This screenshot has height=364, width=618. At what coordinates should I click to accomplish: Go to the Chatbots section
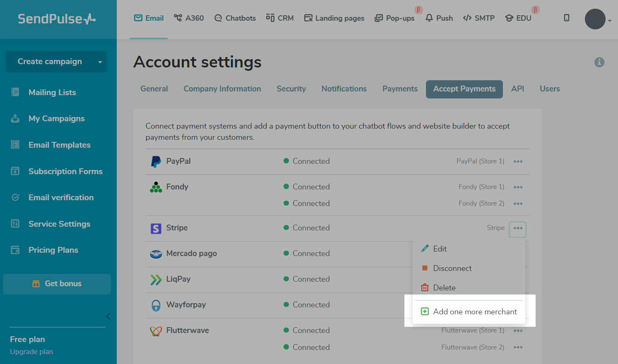pos(235,18)
